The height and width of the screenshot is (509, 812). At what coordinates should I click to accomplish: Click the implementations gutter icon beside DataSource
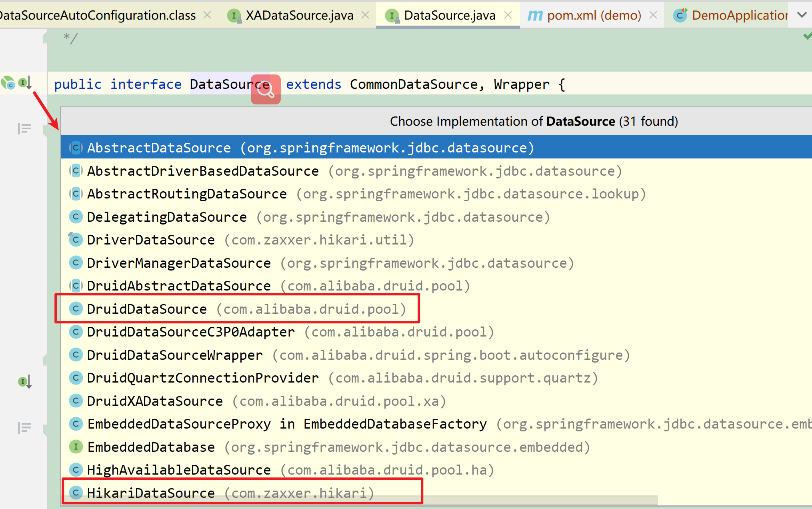(x=25, y=83)
